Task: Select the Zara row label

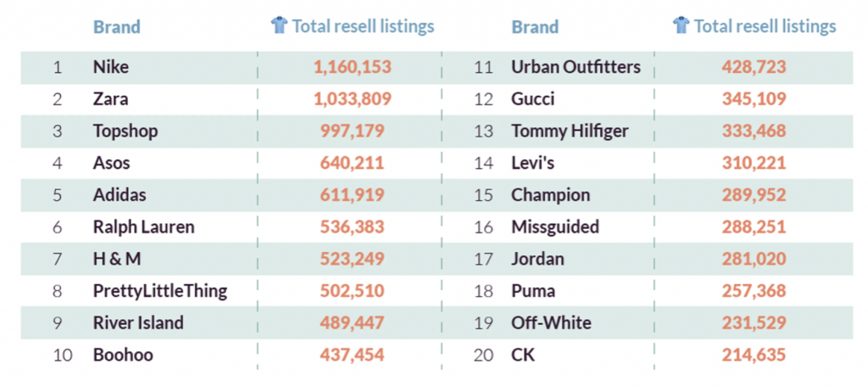Action: point(110,100)
